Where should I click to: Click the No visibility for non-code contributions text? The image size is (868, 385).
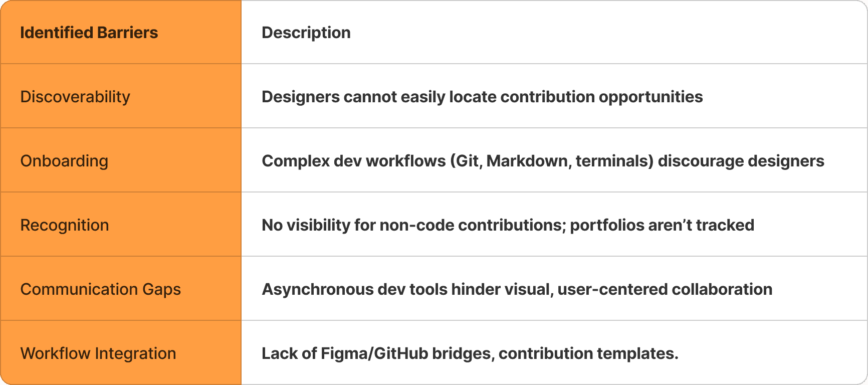pyautogui.click(x=508, y=225)
